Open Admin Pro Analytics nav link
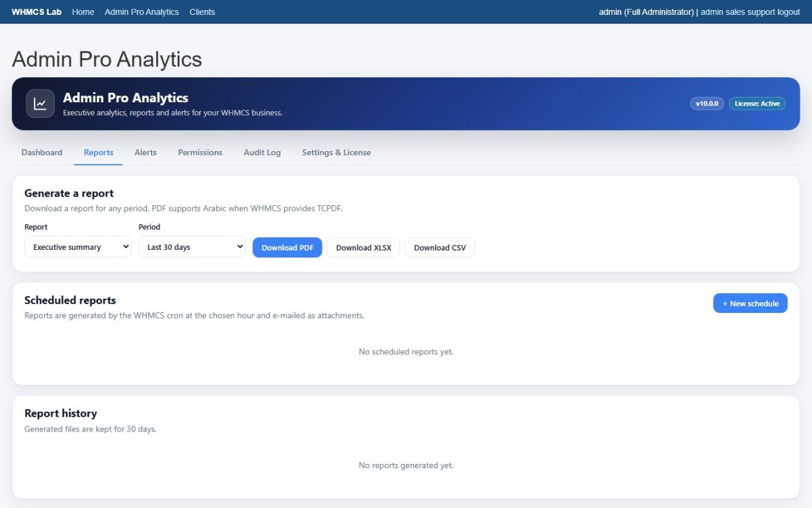This screenshot has height=508, width=812. point(142,12)
